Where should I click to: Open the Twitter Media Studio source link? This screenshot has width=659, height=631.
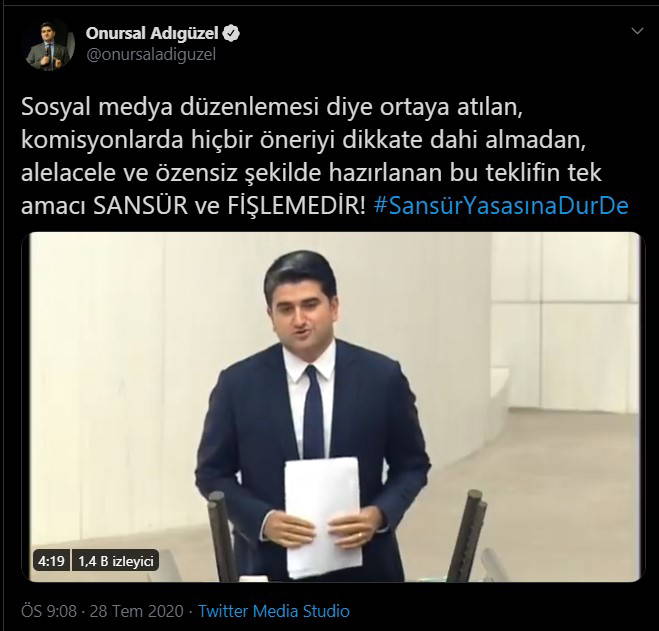click(x=274, y=611)
